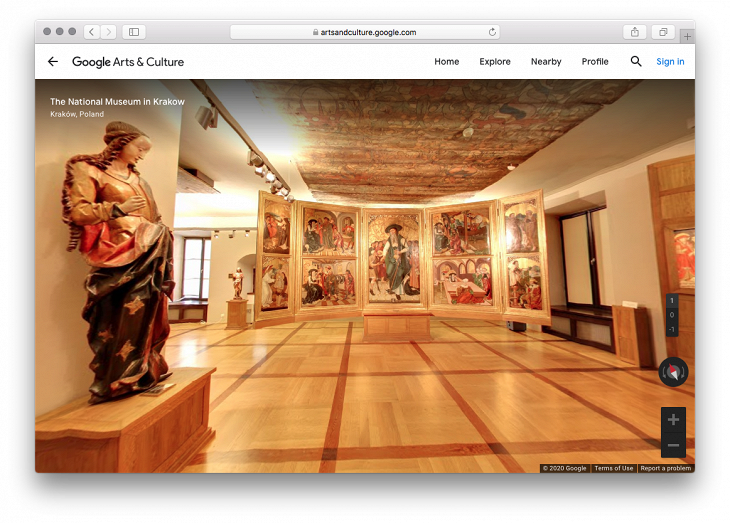The height and width of the screenshot is (523, 730).
Task: Click the compass to reset orientation
Action: coord(673,372)
